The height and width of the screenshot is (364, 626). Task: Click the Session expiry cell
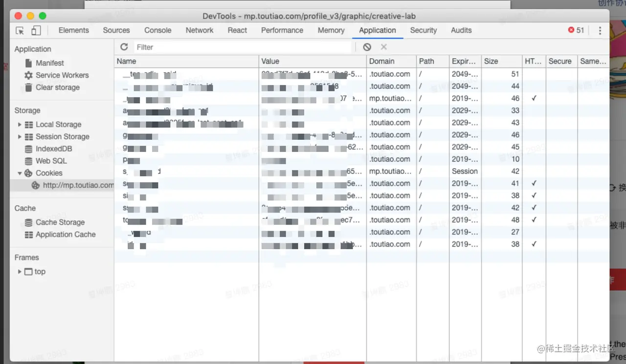465,171
